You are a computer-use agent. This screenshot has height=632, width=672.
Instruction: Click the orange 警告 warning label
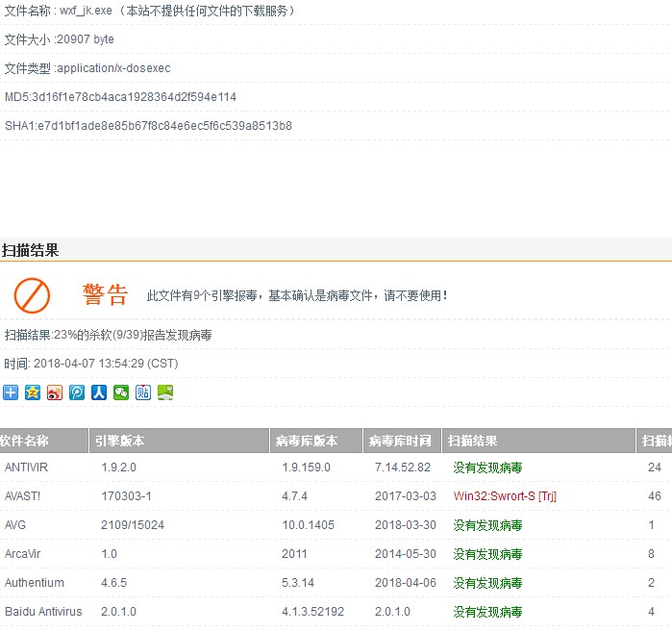coord(106,295)
